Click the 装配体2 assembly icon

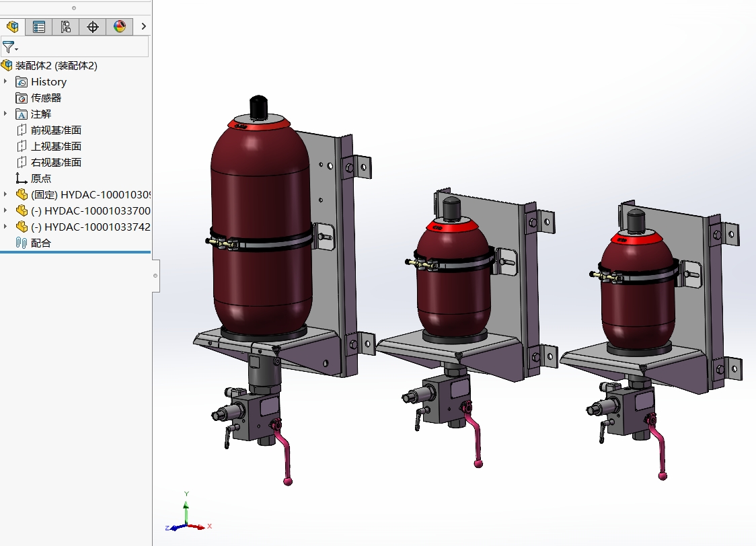[7, 65]
